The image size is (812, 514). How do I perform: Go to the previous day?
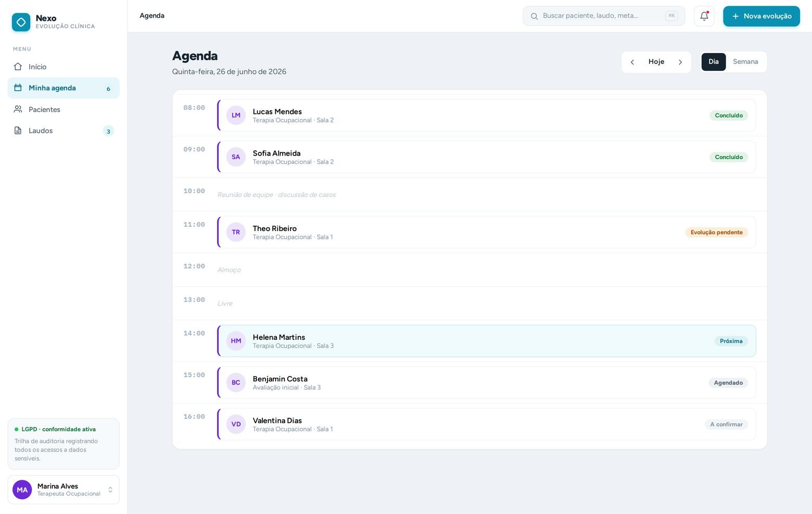pos(632,62)
